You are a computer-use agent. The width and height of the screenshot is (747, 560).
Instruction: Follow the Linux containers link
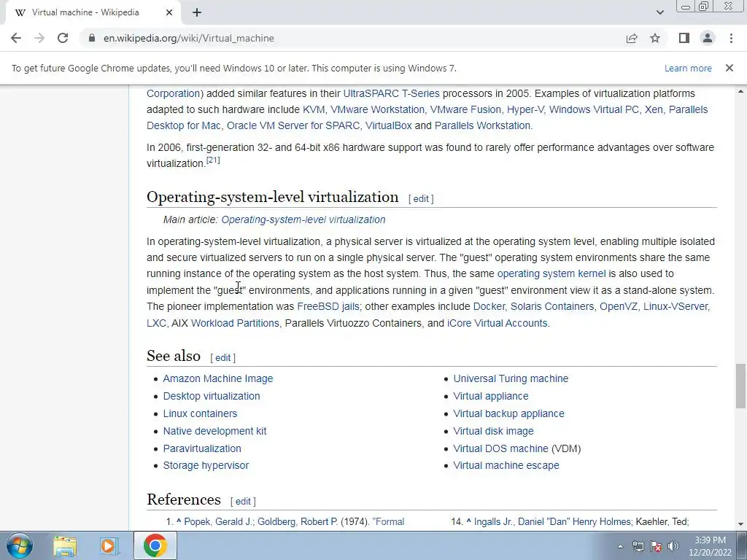point(200,414)
